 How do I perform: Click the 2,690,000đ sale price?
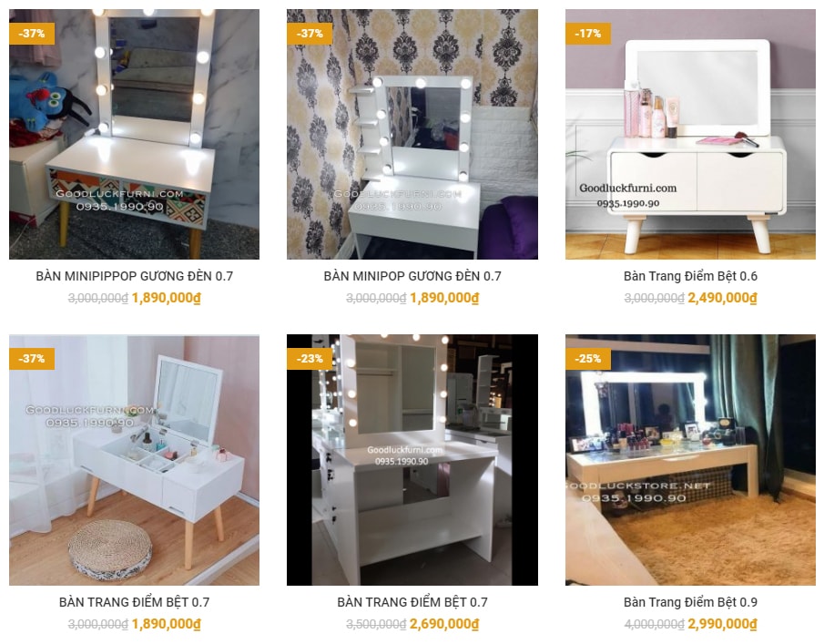(444, 624)
